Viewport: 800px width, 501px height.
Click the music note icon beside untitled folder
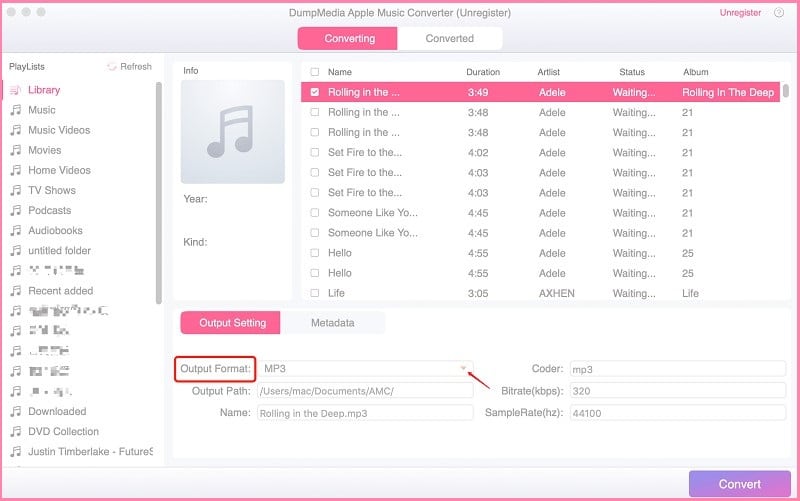coord(16,250)
